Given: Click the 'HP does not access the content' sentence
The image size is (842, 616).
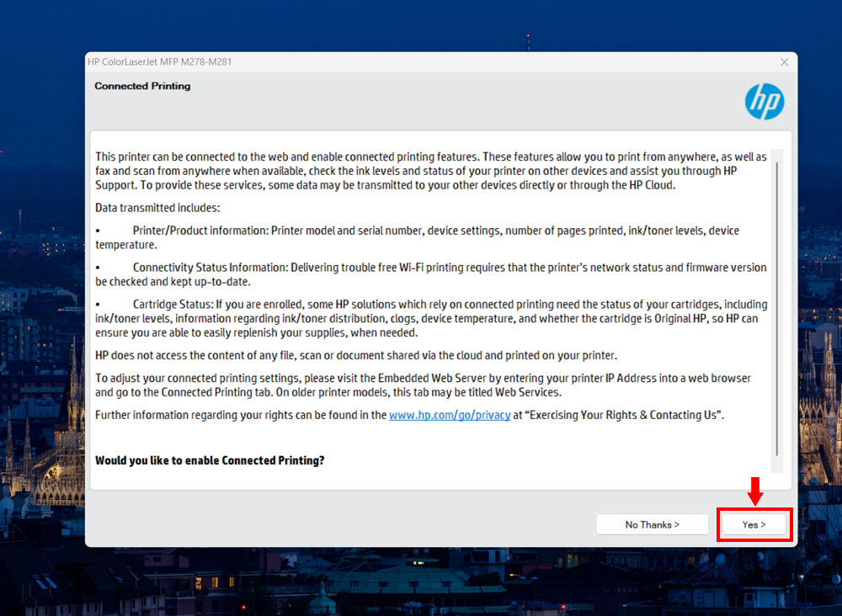Looking at the screenshot, I should pyautogui.click(x=356, y=355).
